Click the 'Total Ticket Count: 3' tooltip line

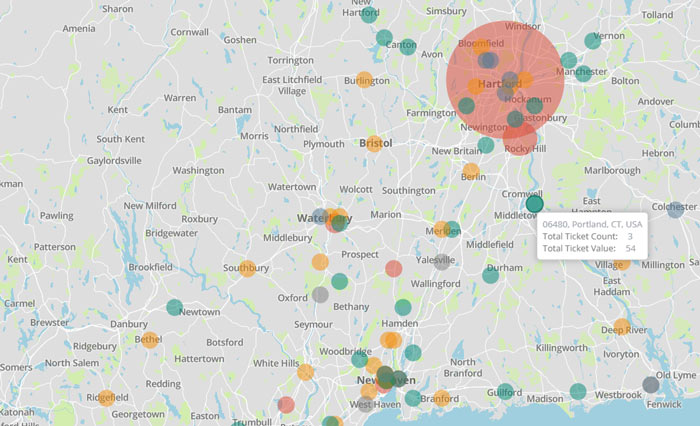[x=588, y=236]
